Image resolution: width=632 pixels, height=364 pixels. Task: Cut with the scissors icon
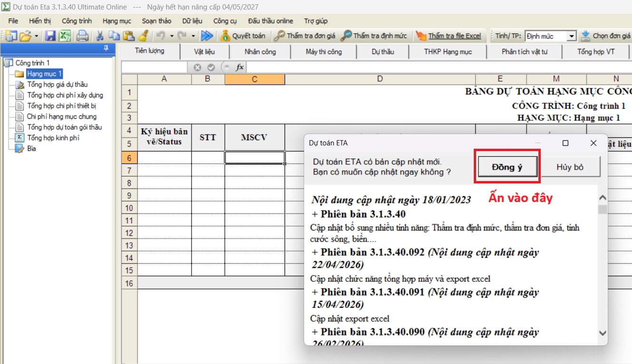tap(100, 36)
